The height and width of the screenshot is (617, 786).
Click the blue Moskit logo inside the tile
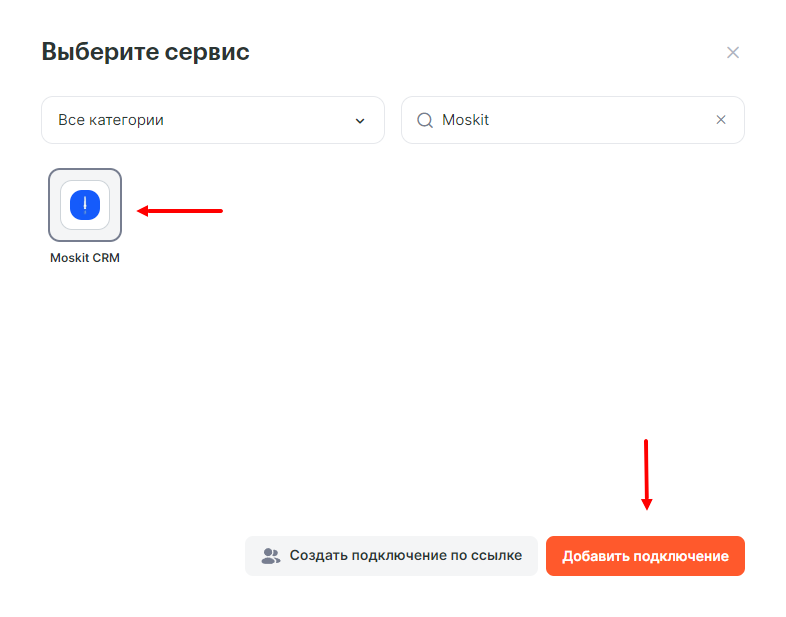click(85, 205)
